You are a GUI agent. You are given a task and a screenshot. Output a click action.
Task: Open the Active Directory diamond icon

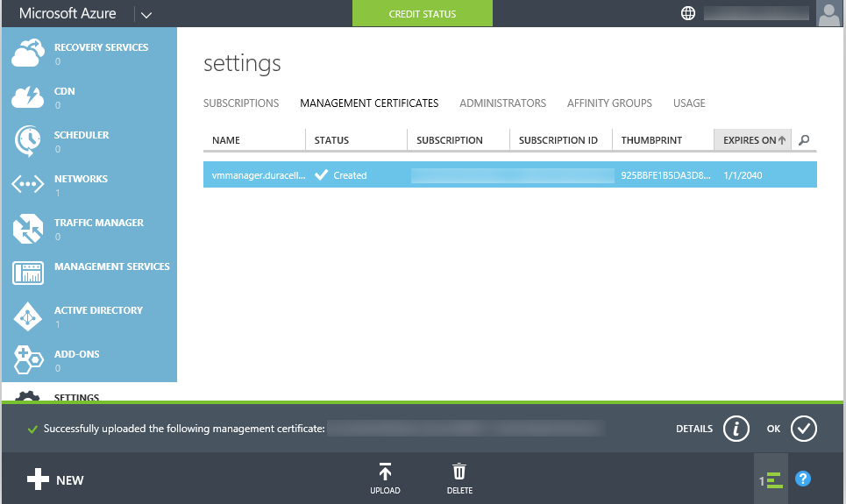point(27,316)
